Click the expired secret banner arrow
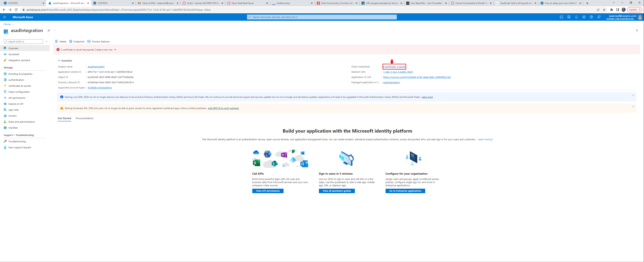Image resolution: width=644 pixels, height=262 pixels. [x=115, y=50]
